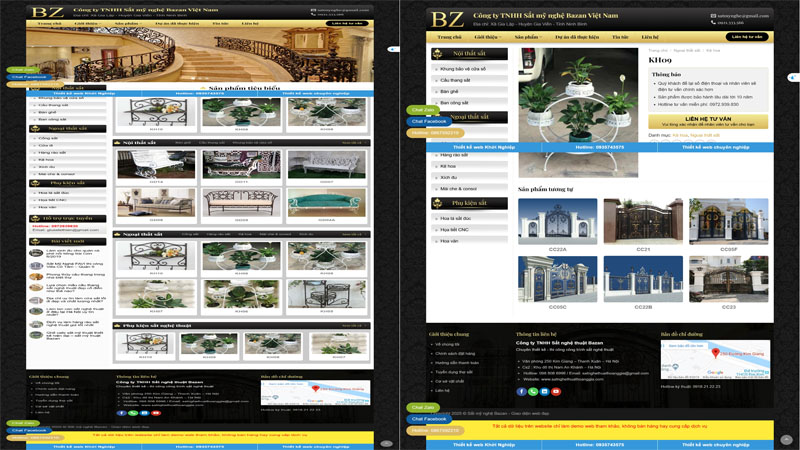Click Google map in product page footer

coord(715,360)
